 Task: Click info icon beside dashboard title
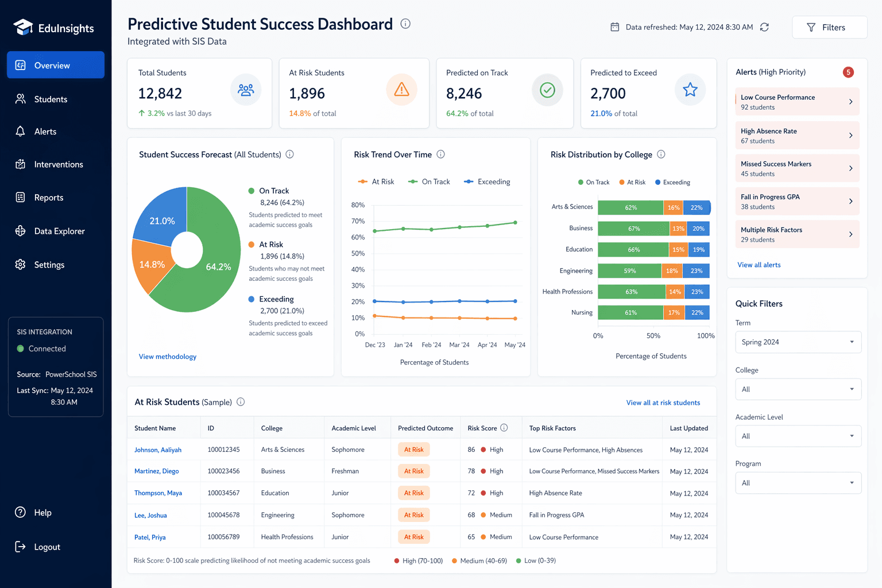405,24
